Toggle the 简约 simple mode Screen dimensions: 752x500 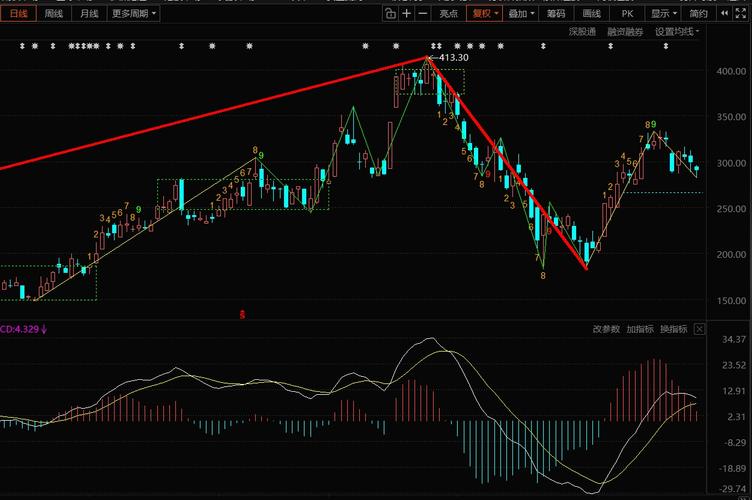[698, 14]
